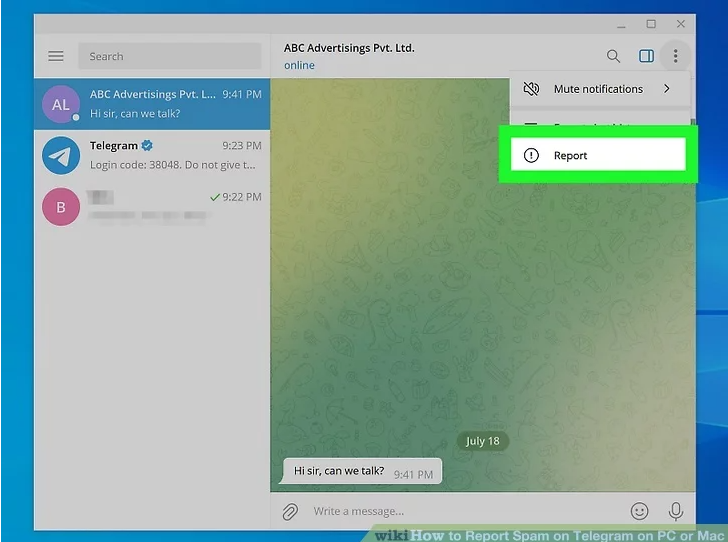Click the 9:23 PM timestamp
The height and width of the screenshot is (542, 728).
point(241,145)
